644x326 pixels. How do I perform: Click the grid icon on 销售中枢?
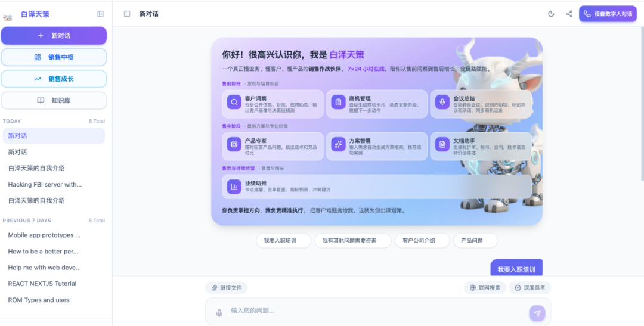click(x=38, y=57)
